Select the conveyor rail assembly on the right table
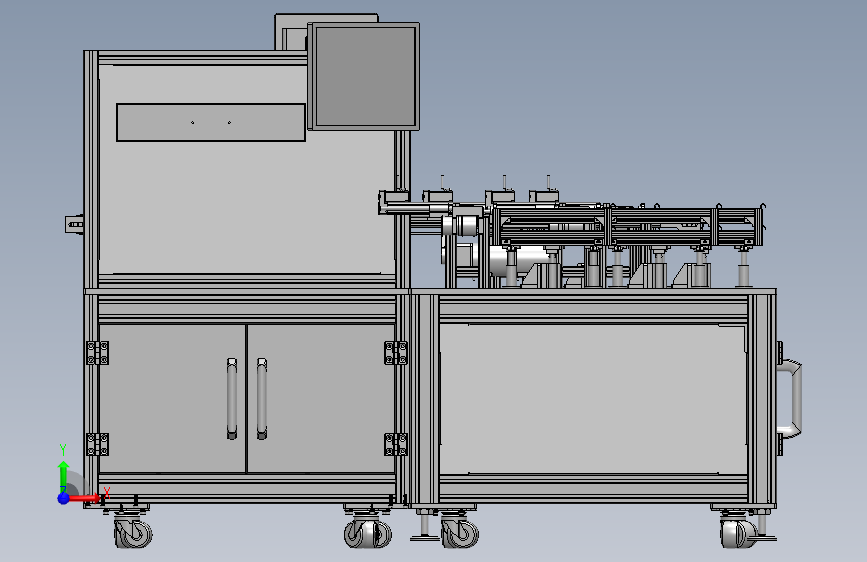This screenshot has width=867, height=562. pos(629,226)
